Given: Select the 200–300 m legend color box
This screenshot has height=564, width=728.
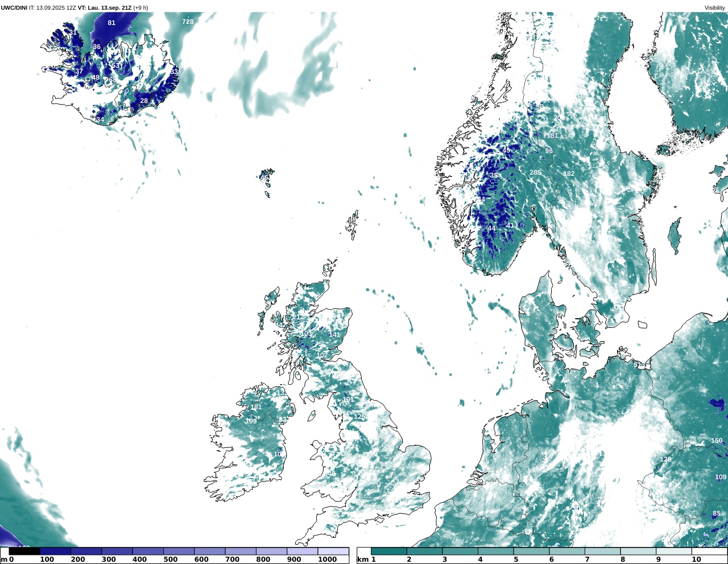Looking at the screenshot, I should click(x=86, y=551).
